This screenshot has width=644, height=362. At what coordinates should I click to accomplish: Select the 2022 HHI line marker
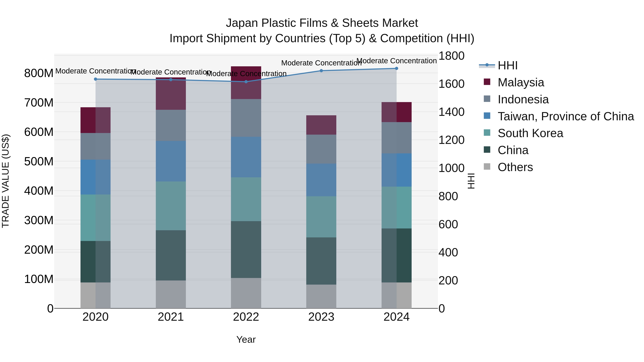[246, 82]
